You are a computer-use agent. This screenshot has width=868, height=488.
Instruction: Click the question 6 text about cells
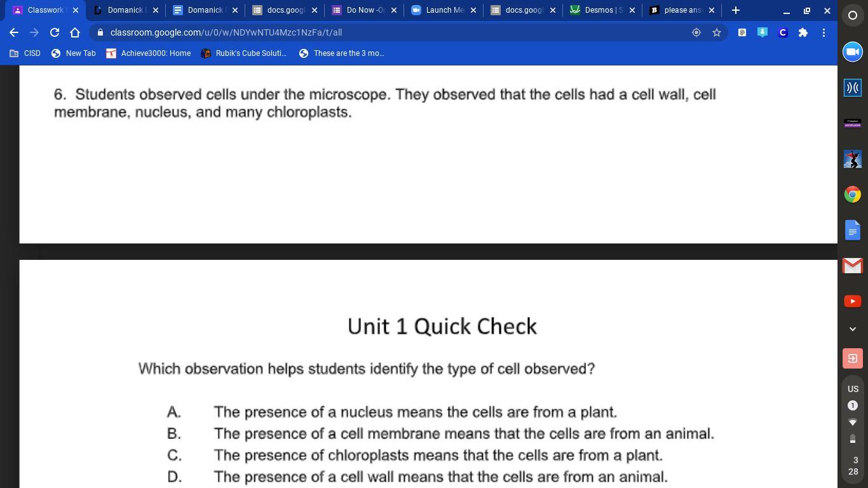[x=385, y=103]
